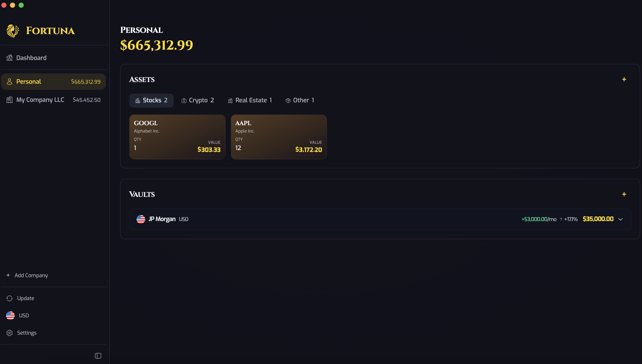Click the Fortuna lion logo icon
The image size is (642, 364).
[x=13, y=31]
